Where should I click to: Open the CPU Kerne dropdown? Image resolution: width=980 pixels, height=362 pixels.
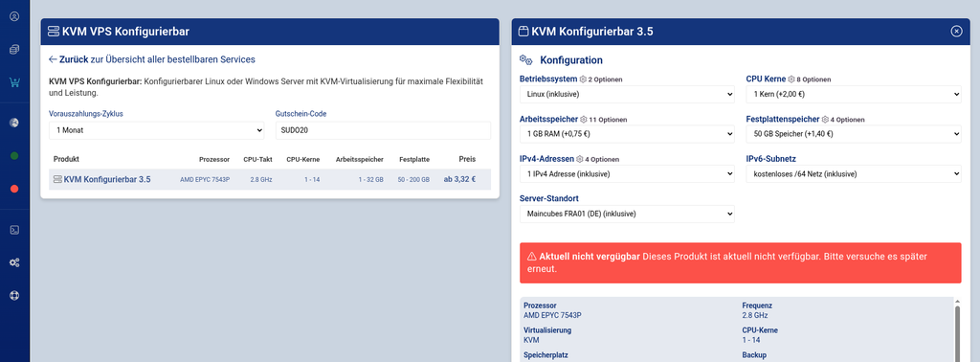854,95
